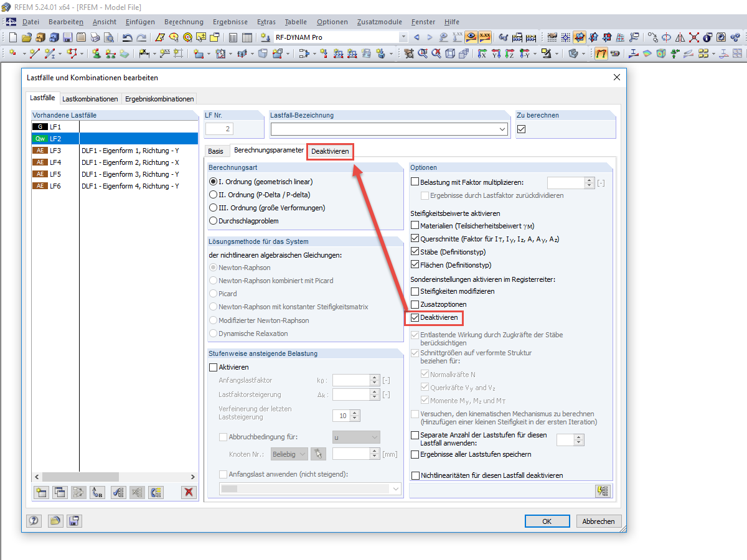Create a new load case icon button
747x560 pixels.
click(x=41, y=492)
